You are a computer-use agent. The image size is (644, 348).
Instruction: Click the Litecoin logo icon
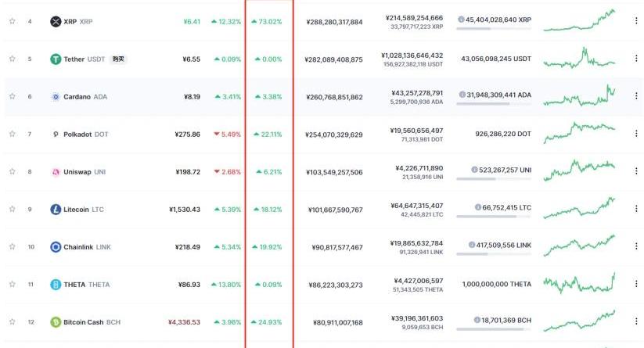click(x=56, y=210)
